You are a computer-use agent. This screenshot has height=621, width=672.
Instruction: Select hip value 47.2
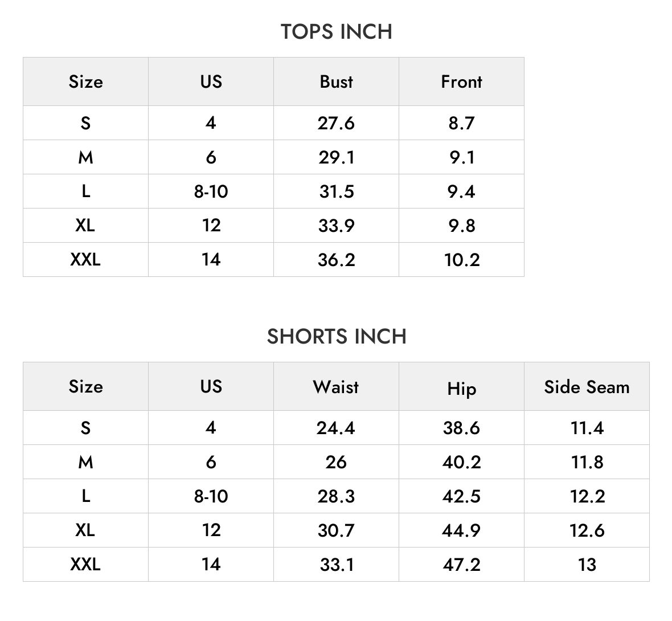[461, 565]
